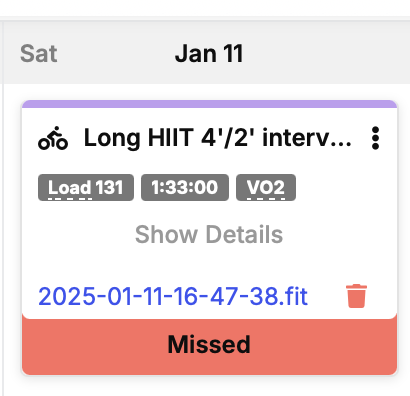Click the Load 131 badge
410x396 pixels.
click(86, 187)
